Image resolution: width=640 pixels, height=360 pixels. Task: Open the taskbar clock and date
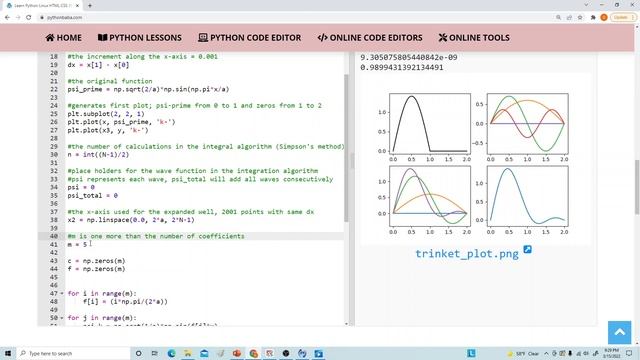pyautogui.click(x=611, y=353)
